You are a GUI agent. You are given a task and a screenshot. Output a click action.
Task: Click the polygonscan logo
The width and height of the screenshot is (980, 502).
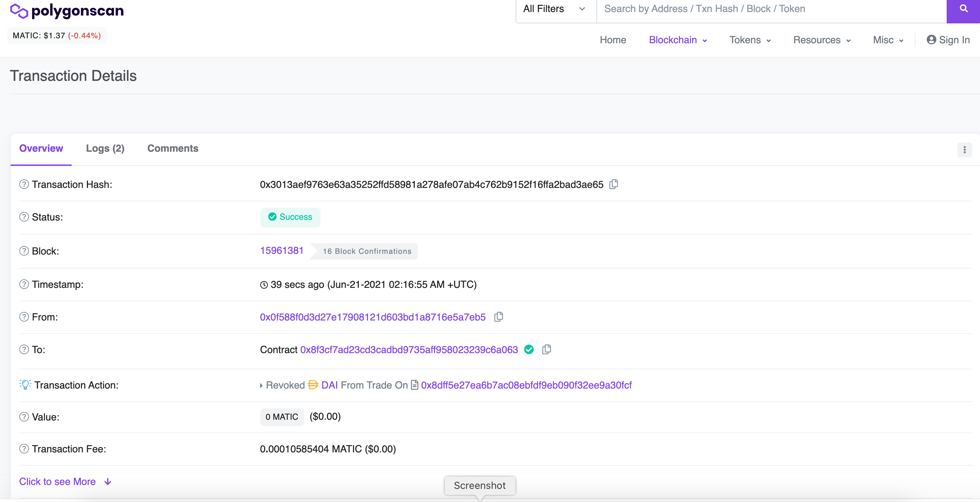point(67,11)
